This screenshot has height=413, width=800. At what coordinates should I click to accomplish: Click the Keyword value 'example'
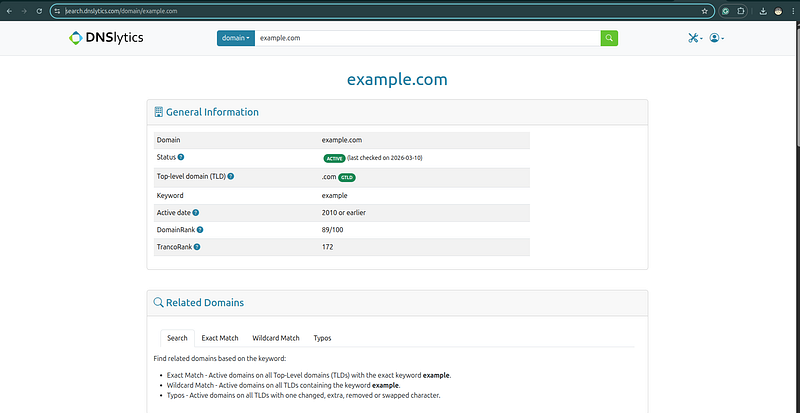335,196
